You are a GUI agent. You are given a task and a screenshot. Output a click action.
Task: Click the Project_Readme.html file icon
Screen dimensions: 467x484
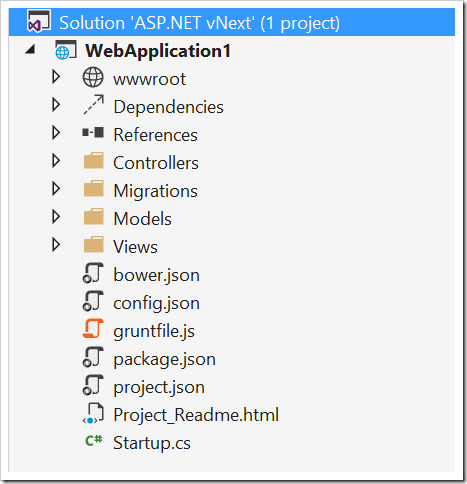[x=93, y=413]
